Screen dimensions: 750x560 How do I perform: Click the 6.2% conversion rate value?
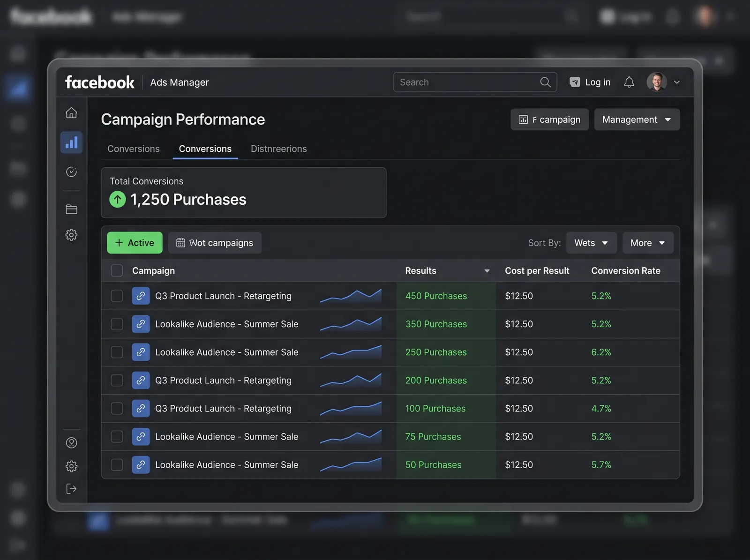coord(601,352)
